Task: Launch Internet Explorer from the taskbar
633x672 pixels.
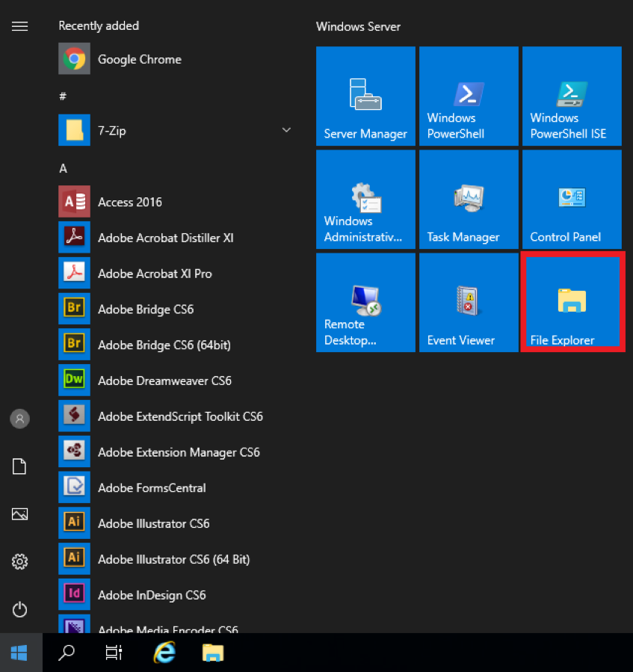Action: [164, 653]
